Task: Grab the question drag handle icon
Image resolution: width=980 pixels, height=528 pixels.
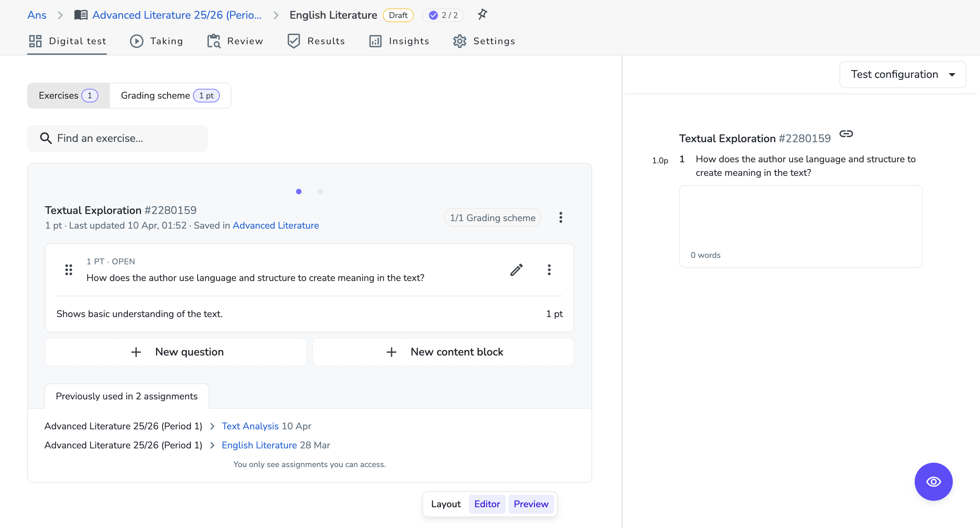Action: pos(69,270)
